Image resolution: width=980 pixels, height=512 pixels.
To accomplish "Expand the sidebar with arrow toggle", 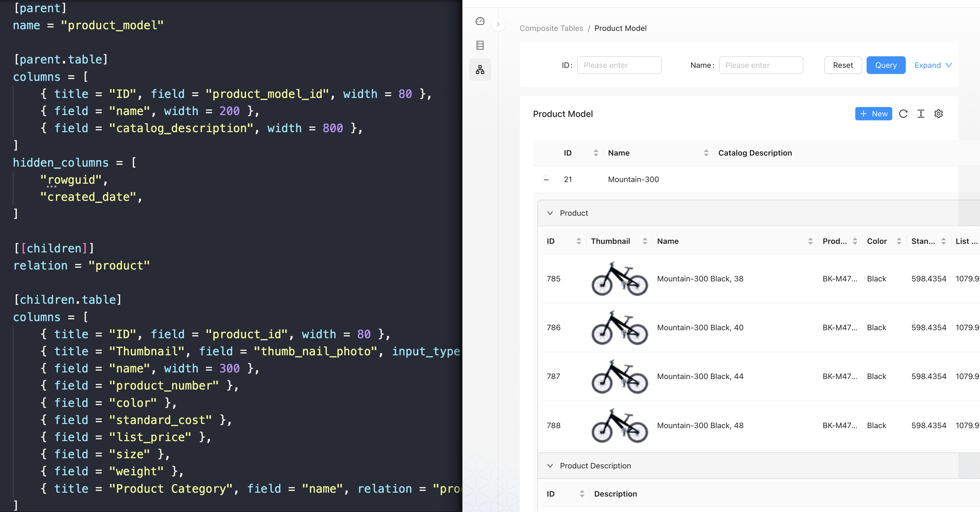I will [x=498, y=24].
